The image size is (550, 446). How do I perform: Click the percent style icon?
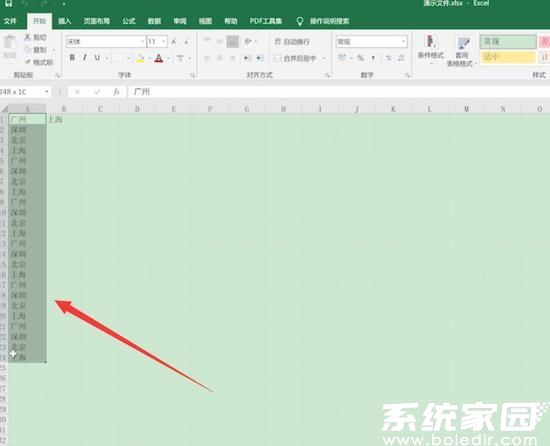click(360, 58)
